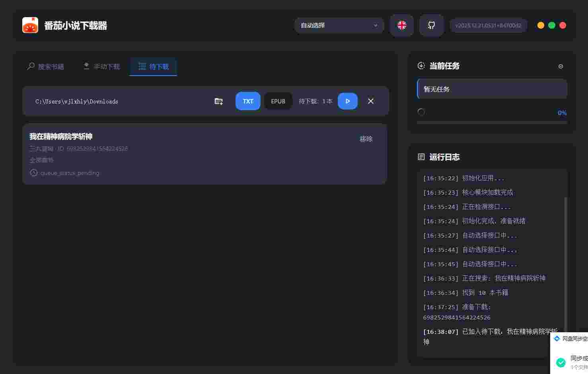
Task: Open the 自动选择 interface dropdown
Action: tap(339, 25)
